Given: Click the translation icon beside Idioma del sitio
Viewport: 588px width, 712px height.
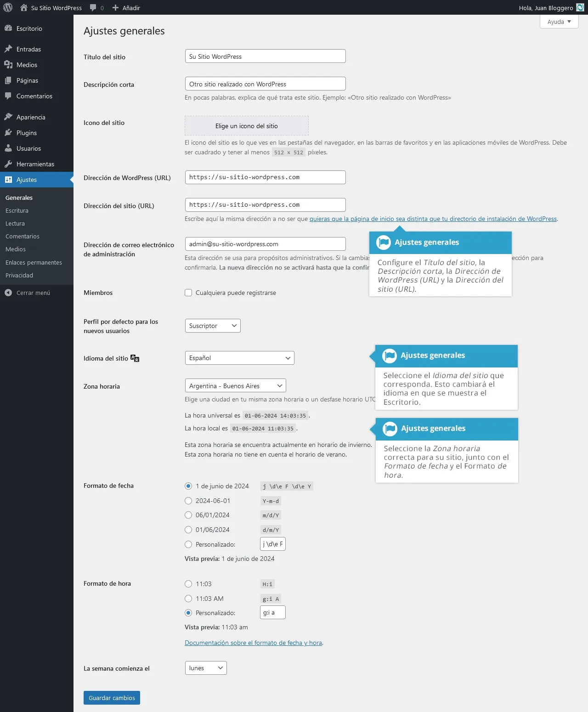Looking at the screenshot, I should click(135, 358).
